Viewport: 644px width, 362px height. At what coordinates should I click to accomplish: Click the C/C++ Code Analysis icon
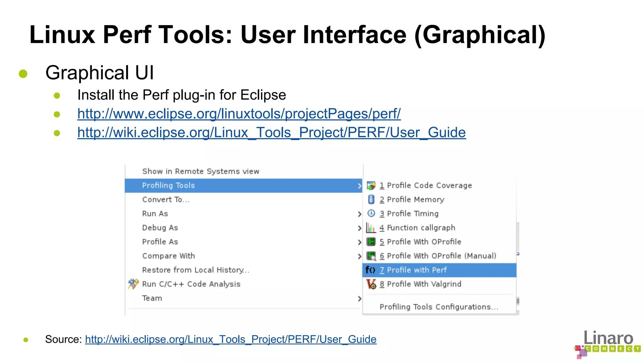[x=133, y=284]
